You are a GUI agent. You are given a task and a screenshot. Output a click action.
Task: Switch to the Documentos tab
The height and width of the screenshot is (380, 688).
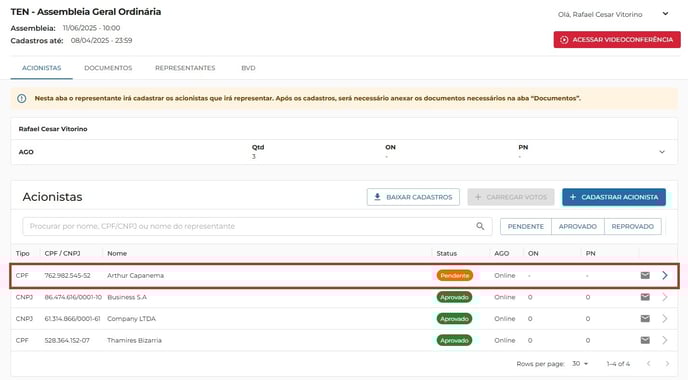click(108, 68)
